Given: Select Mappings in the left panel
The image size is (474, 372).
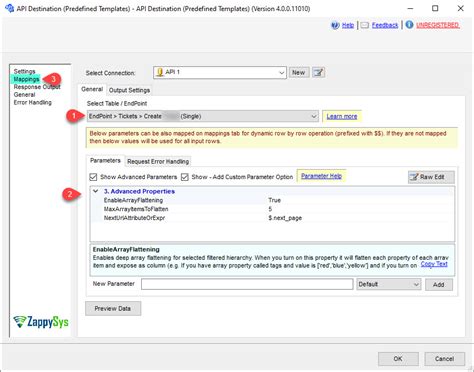Looking at the screenshot, I should (26, 79).
